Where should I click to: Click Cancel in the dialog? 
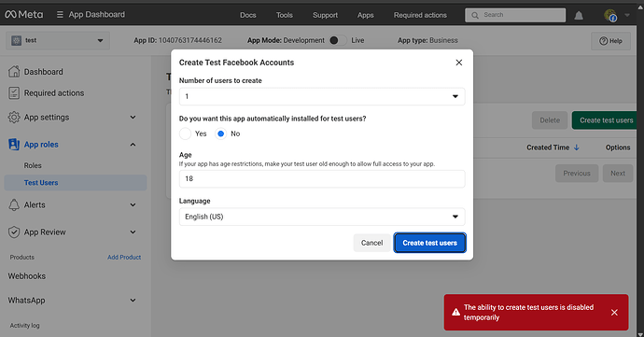371,243
